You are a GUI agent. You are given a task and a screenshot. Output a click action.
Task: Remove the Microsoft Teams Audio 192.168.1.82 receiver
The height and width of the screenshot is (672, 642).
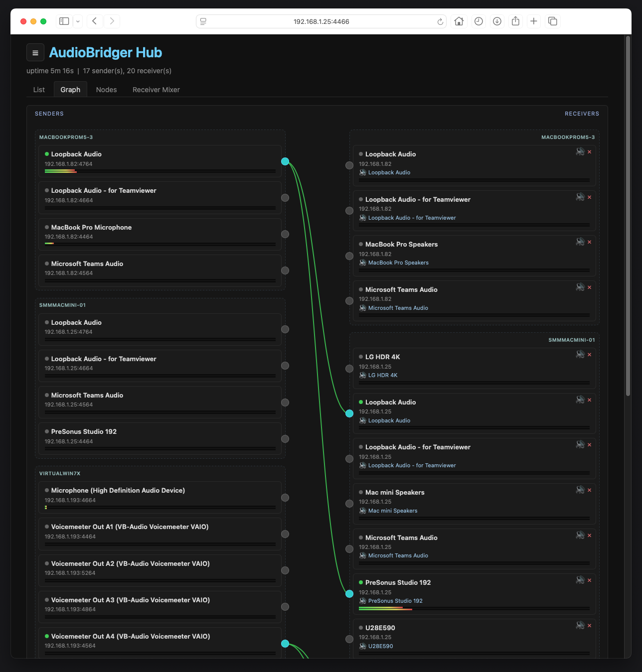(589, 287)
